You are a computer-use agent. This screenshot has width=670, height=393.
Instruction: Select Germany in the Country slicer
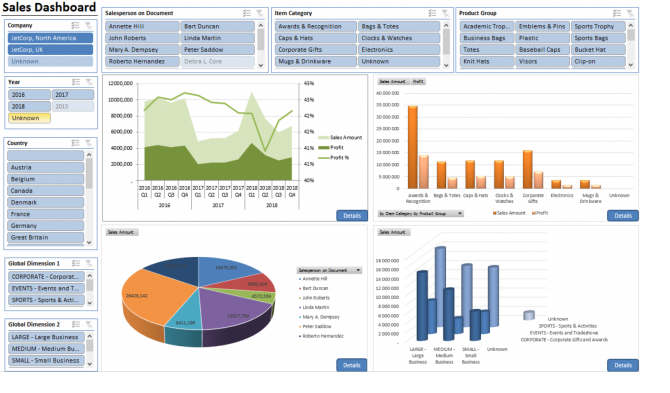(45, 226)
